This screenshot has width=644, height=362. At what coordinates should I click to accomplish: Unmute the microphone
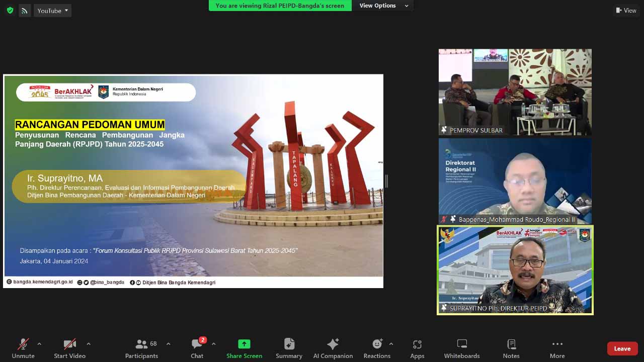[x=23, y=348]
